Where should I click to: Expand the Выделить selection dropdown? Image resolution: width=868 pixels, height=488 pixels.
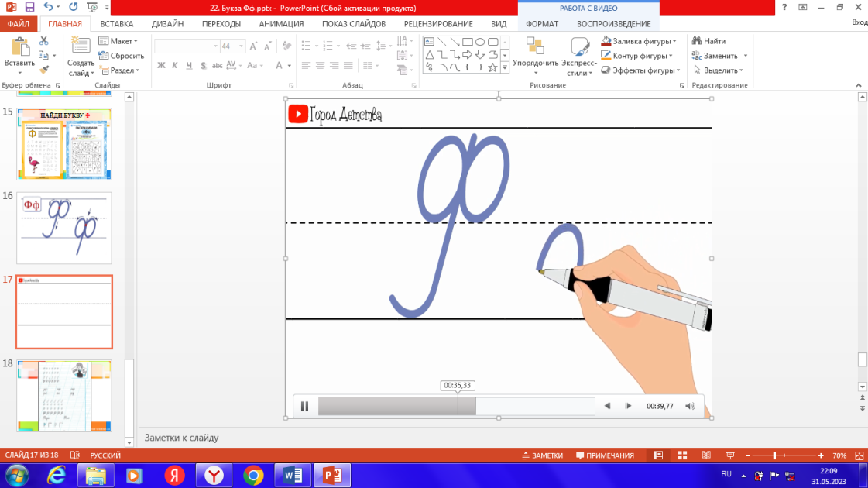pyautogui.click(x=745, y=70)
